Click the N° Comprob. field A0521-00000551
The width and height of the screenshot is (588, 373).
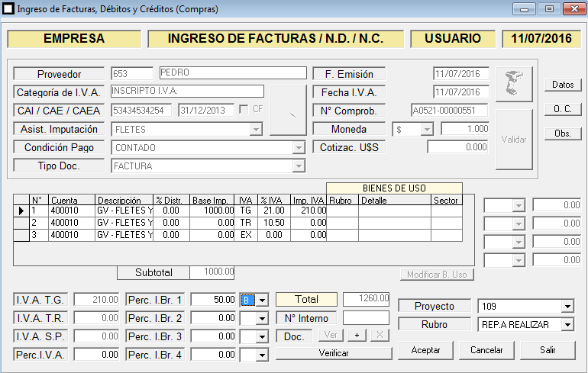(x=450, y=110)
